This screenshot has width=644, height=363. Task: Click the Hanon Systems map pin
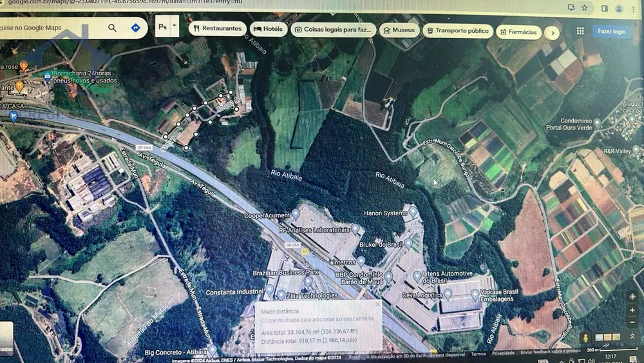[x=413, y=211]
